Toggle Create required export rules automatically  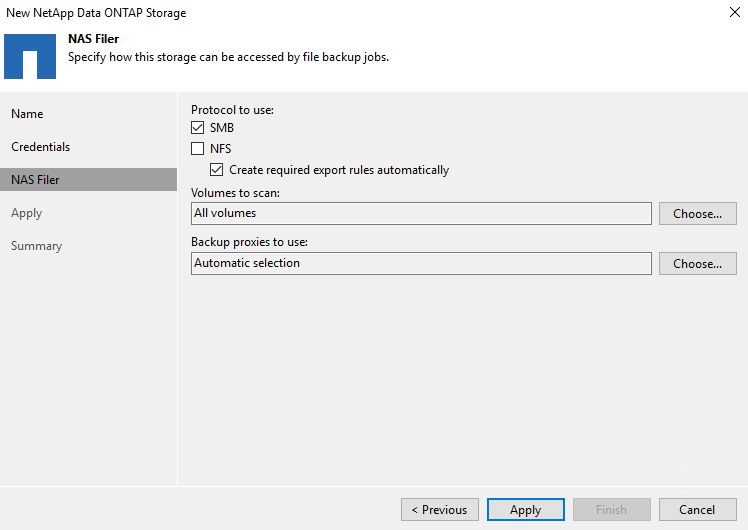[217, 170]
